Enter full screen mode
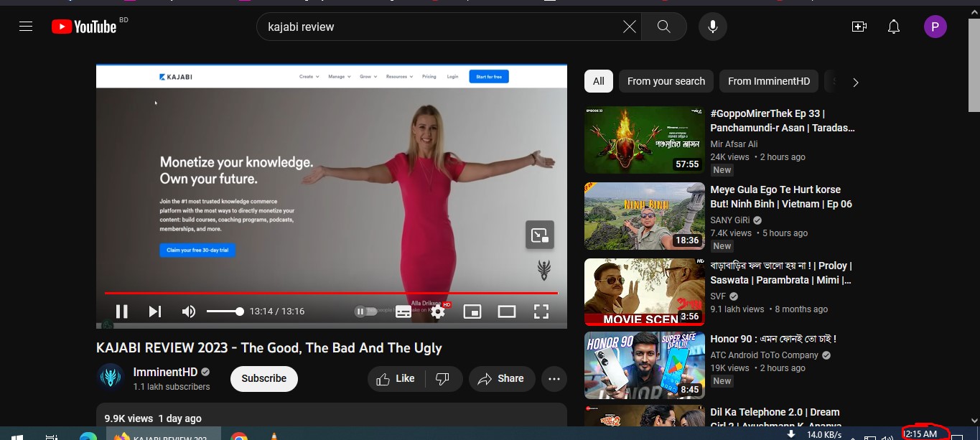Screen dimensions: 980x440 [541, 312]
